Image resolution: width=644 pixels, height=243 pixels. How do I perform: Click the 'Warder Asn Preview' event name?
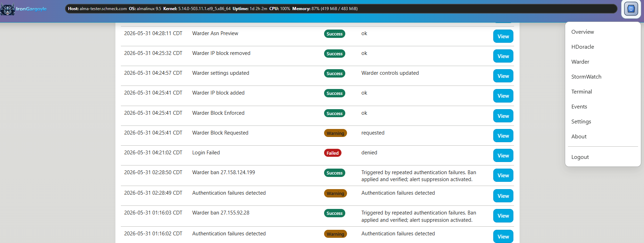coord(215,33)
